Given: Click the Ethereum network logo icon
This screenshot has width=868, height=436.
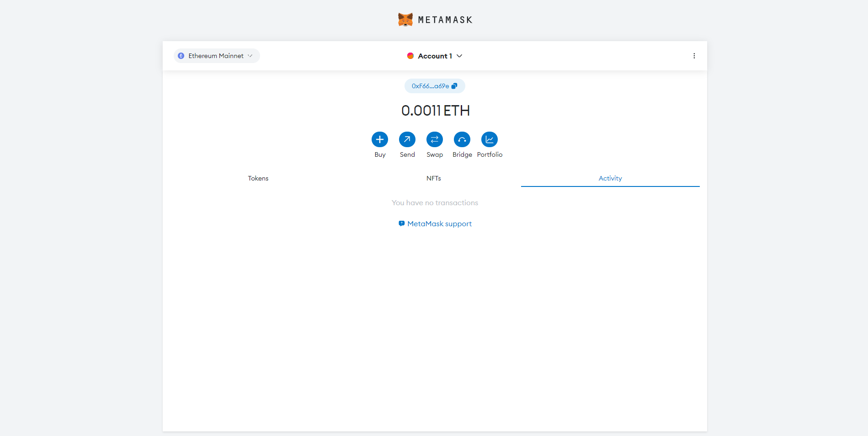Looking at the screenshot, I should (x=181, y=56).
